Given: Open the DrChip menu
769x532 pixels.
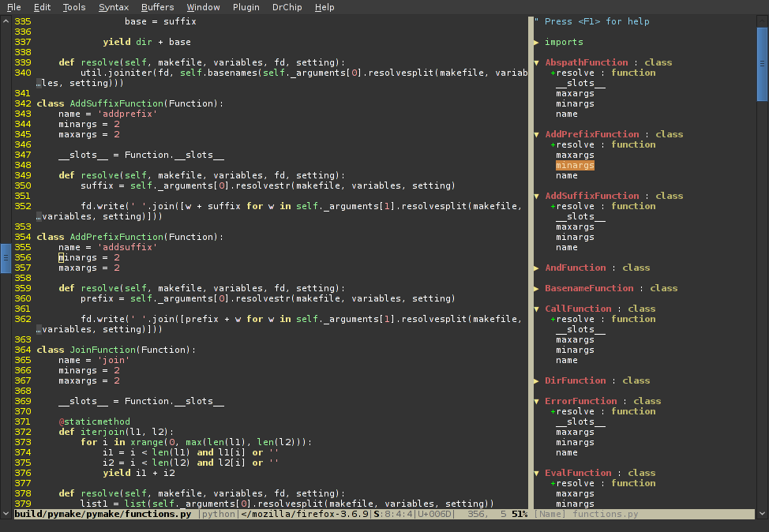Looking at the screenshot, I should [286, 7].
